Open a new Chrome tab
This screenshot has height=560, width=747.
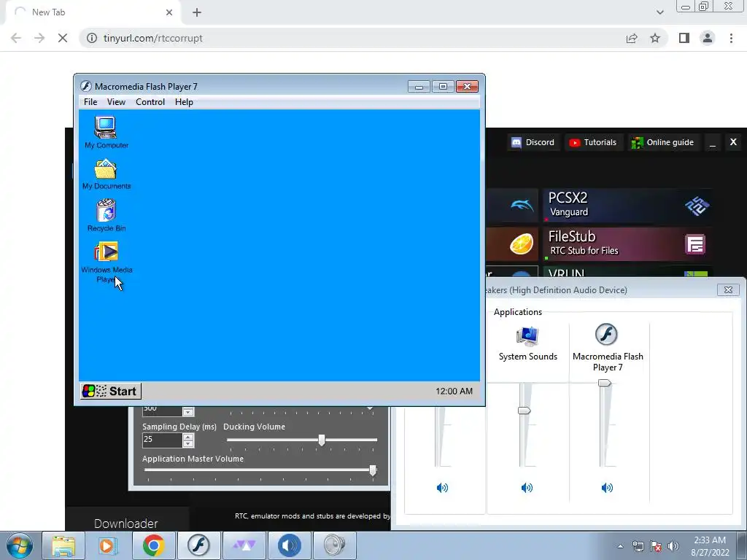click(197, 13)
